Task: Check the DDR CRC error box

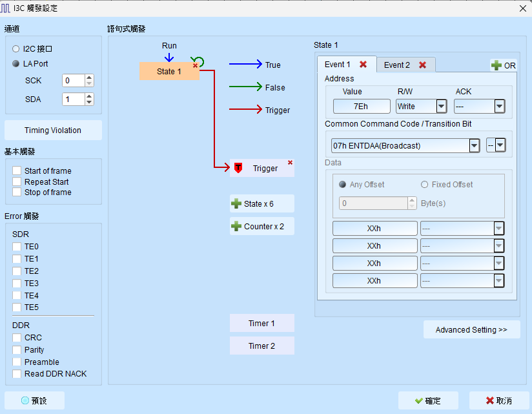Action: tap(17, 338)
